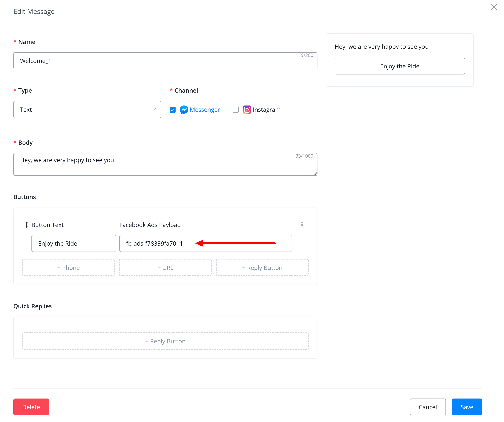
Task: Add a URL button
Action: click(165, 268)
